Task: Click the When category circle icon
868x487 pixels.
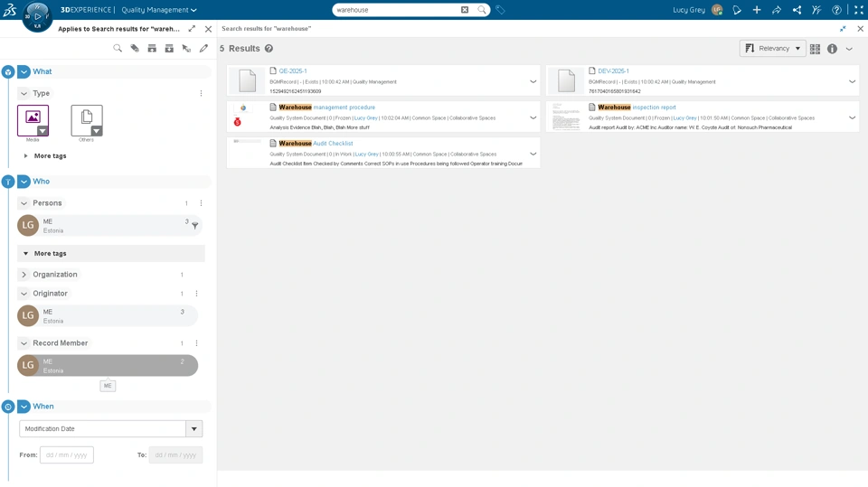Action: 8,407
